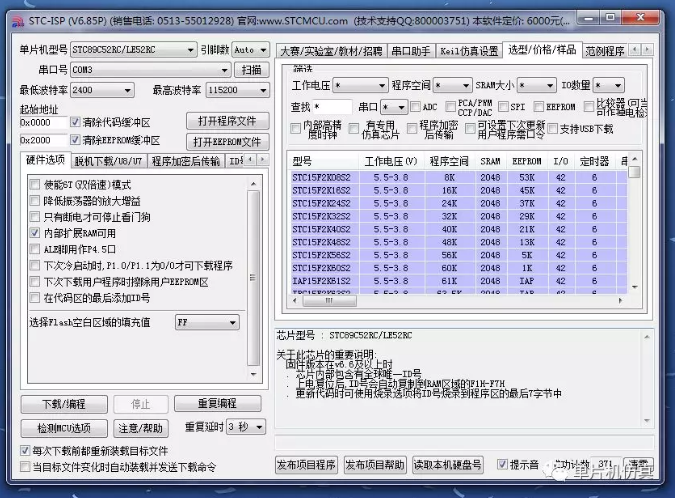The height and width of the screenshot is (498, 675).
Task: Uncheck 内部扩展RAM可用 option
Action: (x=35, y=233)
